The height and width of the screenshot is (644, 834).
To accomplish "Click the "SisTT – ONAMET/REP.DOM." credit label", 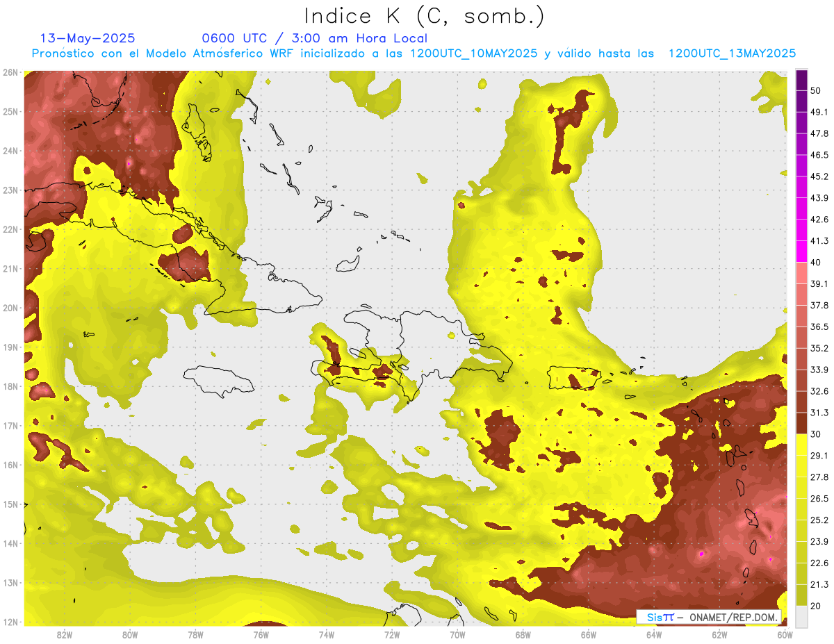I will (x=709, y=617).
